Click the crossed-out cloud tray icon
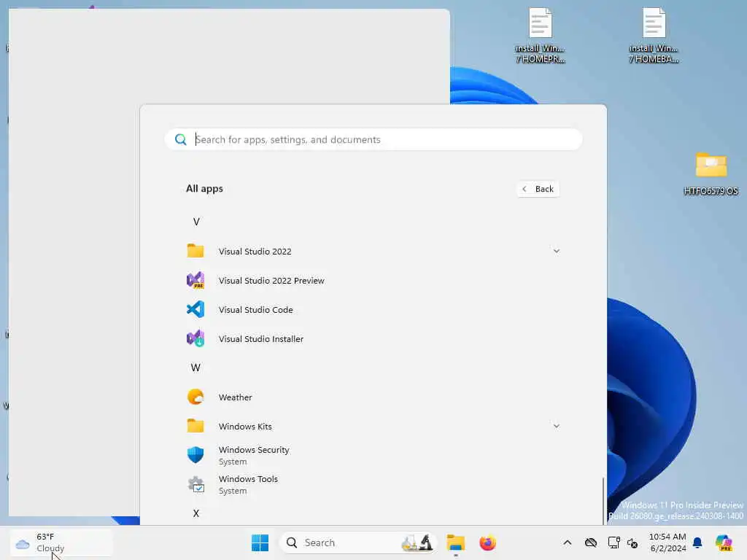Image resolution: width=747 pixels, height=560 pixels. (x=591, y=542)
